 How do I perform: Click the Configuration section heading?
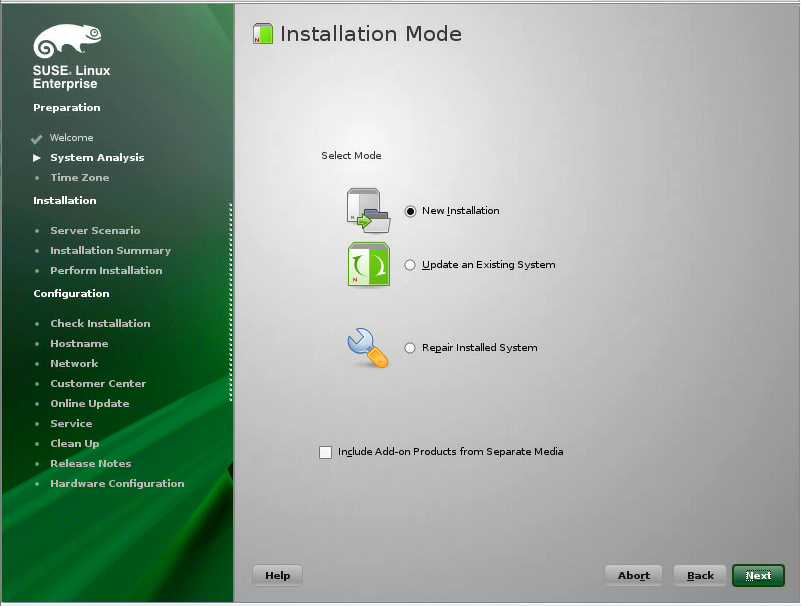[71, 293]
